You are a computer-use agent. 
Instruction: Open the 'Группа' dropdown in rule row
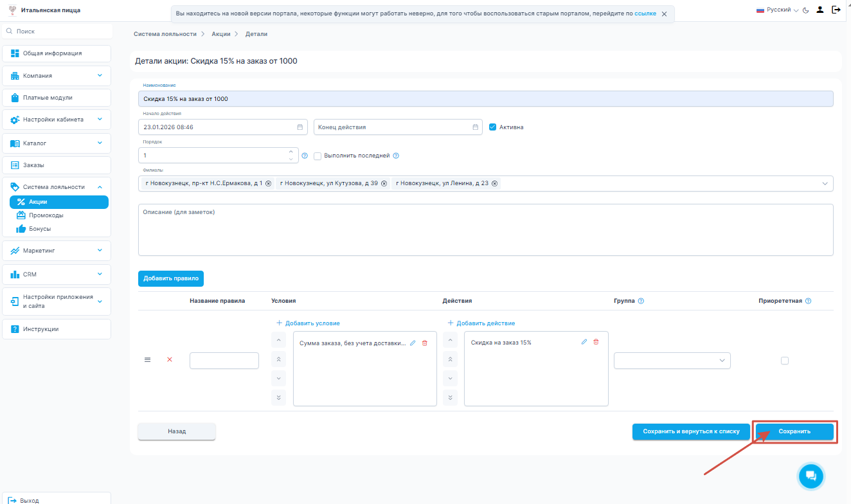point(672,361)
